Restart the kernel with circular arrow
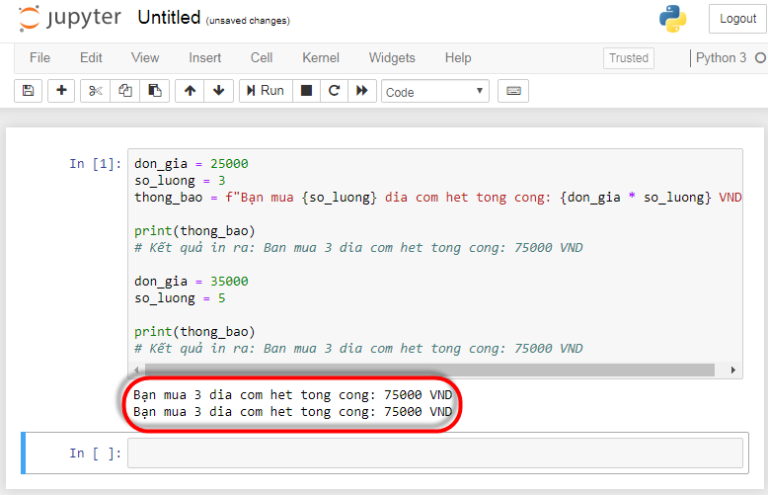 click(335, 91)
